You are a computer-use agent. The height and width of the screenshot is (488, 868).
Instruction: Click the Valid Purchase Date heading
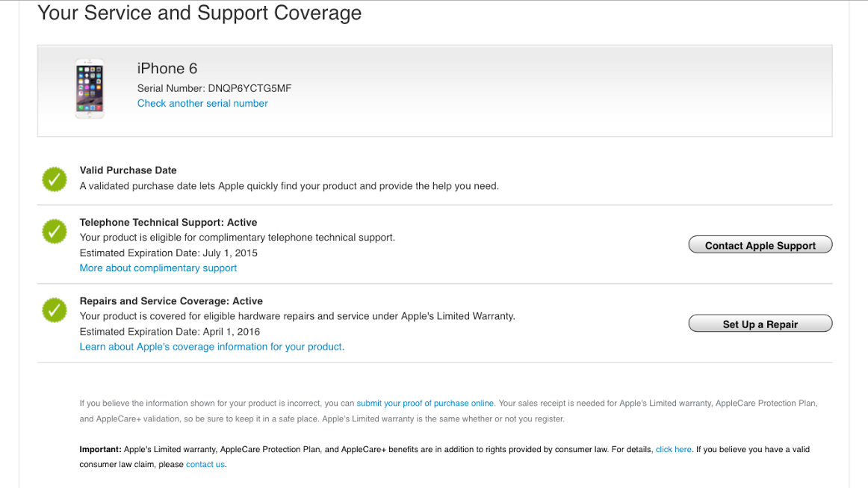128,170
